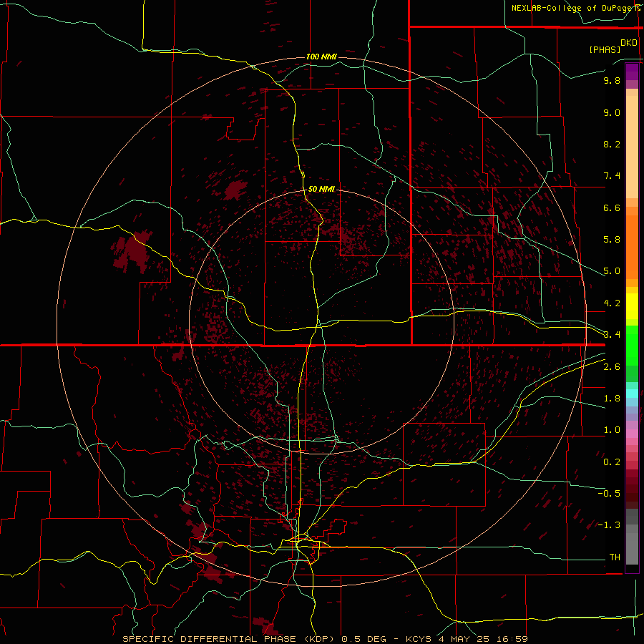Select the 1.0 scale label

pos(612,430)
